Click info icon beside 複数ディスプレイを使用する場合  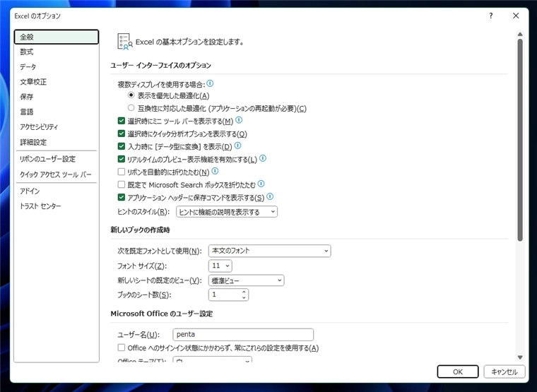click(210, 83)
